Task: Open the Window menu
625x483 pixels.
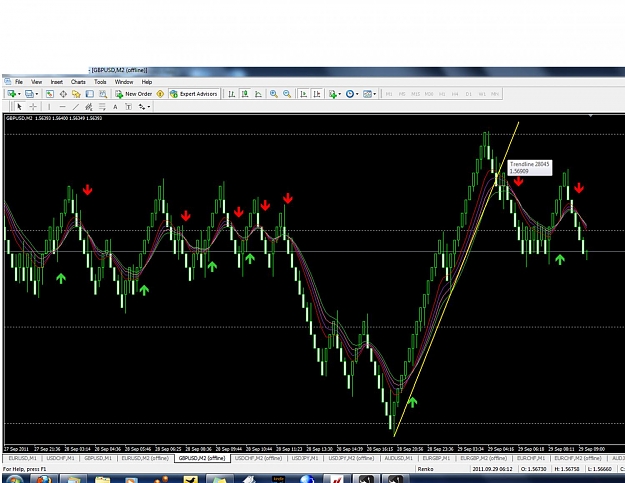Action: (x=124, y=82)
